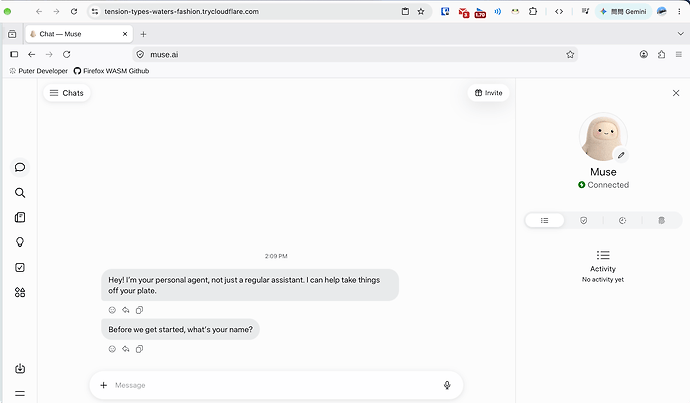Open inner browser hamburger menu
Image resolution: width=690 pixels, height=403 pixels.
(679, 55)
